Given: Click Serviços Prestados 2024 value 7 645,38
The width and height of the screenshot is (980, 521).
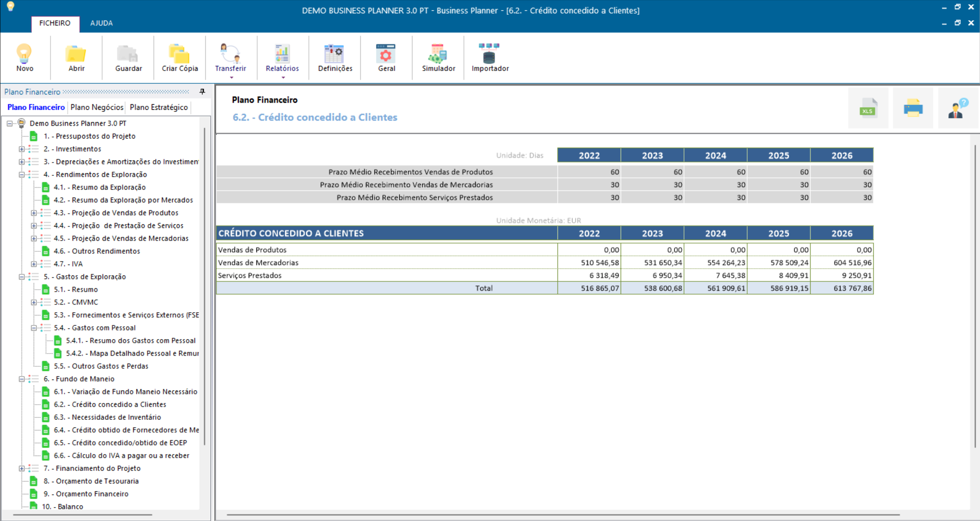Looking at the screenshot, I should (x=716, y=275).
